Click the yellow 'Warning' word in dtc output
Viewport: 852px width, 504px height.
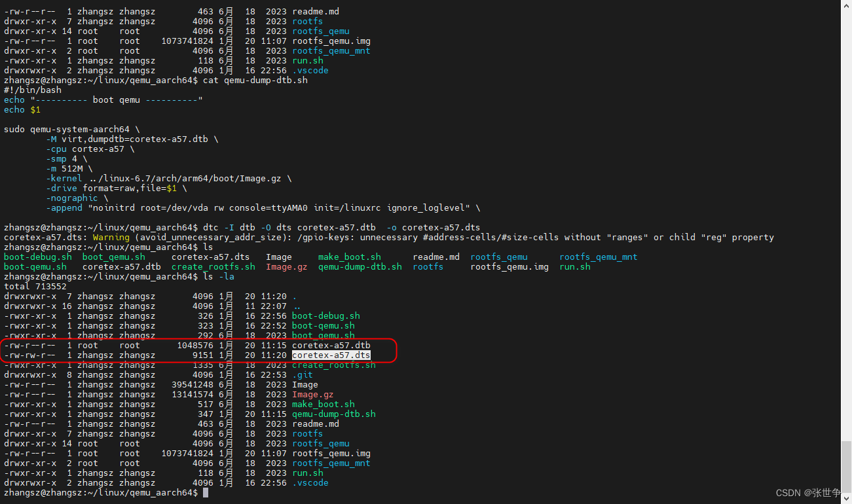[111, 237]
